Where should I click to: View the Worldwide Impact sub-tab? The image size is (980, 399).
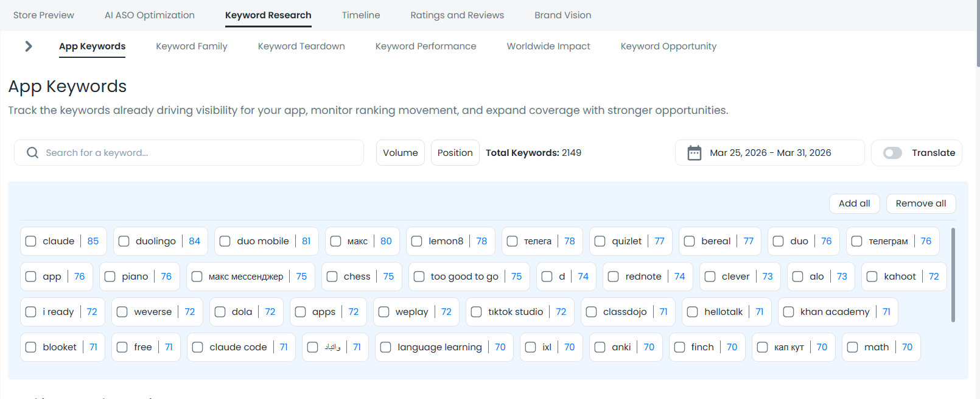coord(548,46)
